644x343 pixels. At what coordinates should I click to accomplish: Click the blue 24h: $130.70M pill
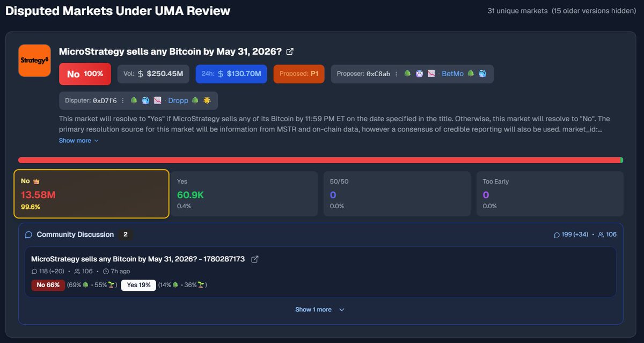click(231, 74)
